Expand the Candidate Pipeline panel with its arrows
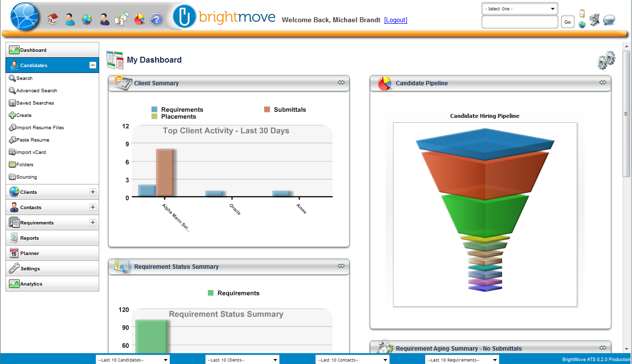The image size is (632, 364). (603, 82)
